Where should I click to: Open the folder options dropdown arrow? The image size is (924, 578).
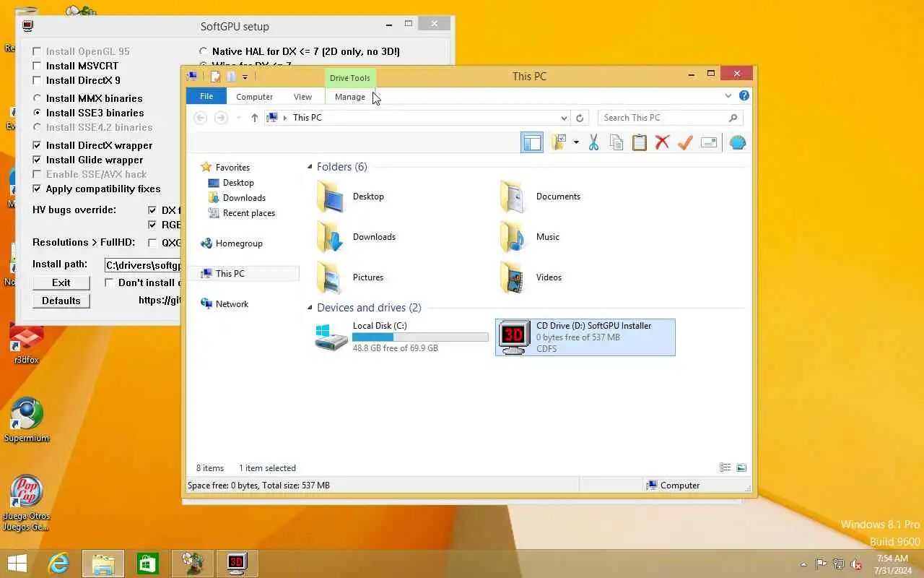tap(575, 142)
